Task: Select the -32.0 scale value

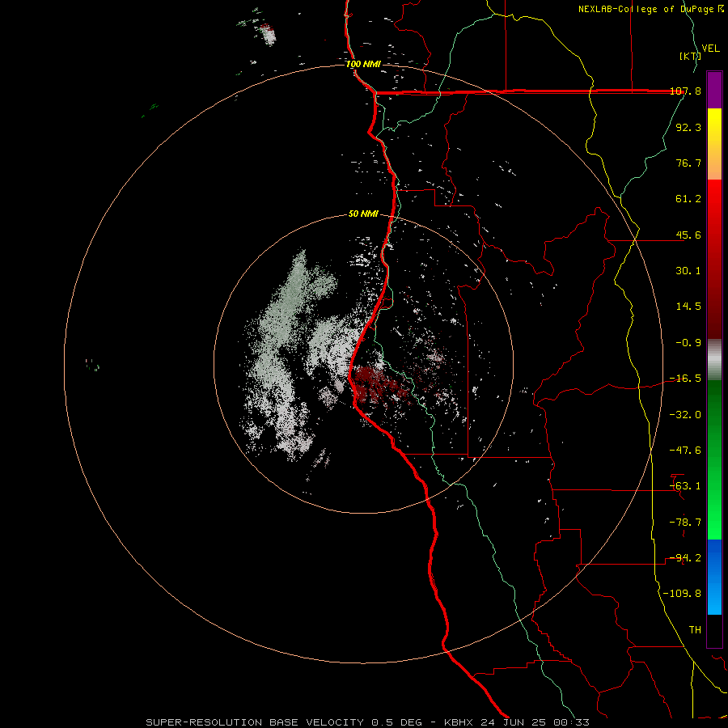Action: click(x=686, y=415)
